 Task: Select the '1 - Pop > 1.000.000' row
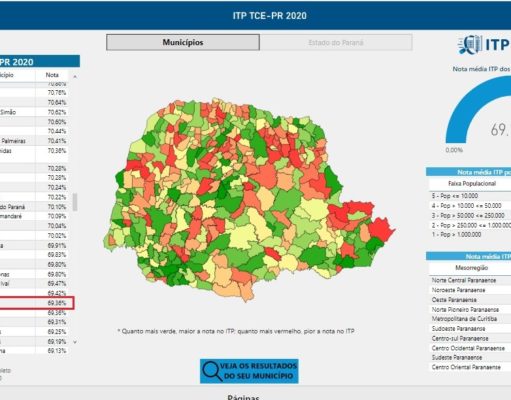[470, 234]
